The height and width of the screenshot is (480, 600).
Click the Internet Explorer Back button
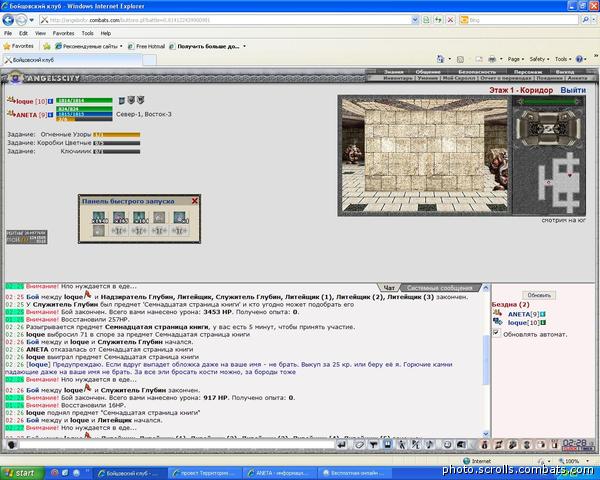tap(8, 20)
